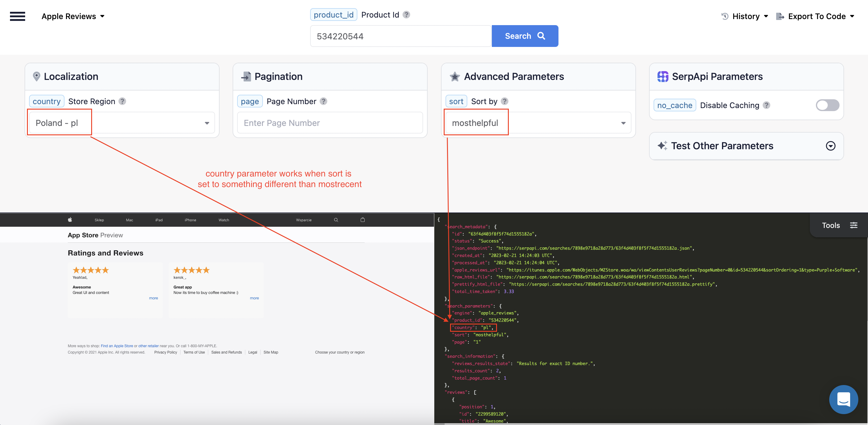The width and height of the screenshot is (868, 425).
Task: Open the Terms of Use link
Action: (194, 352)
